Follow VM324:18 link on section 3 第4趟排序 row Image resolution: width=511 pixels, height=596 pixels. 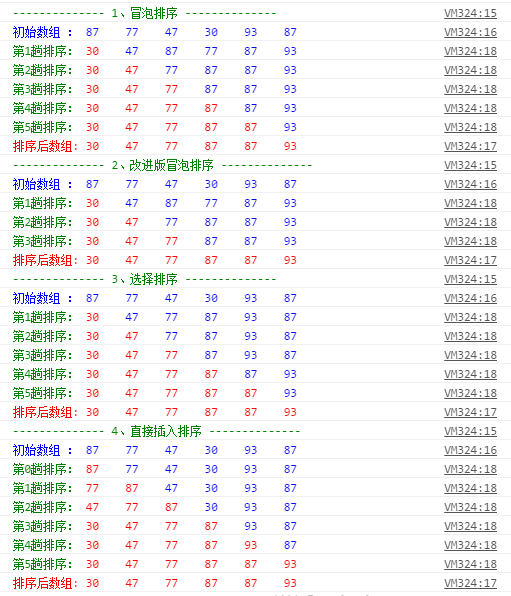tap(470, 374)
